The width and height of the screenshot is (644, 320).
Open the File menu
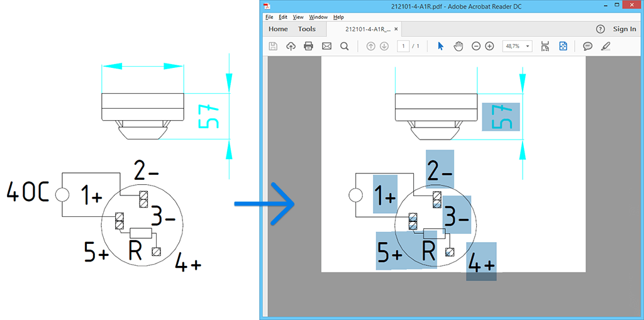click(x=269, y=17)
